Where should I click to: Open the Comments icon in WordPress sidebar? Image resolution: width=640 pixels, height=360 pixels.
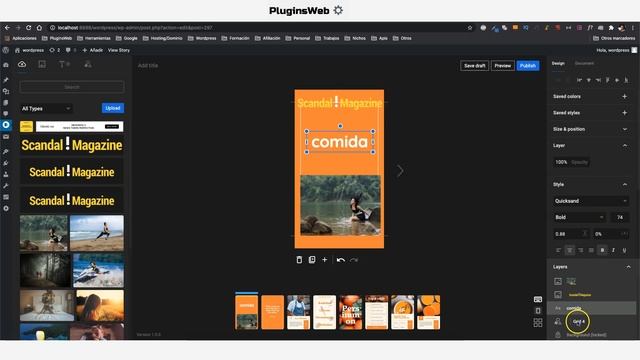[6, 113]
